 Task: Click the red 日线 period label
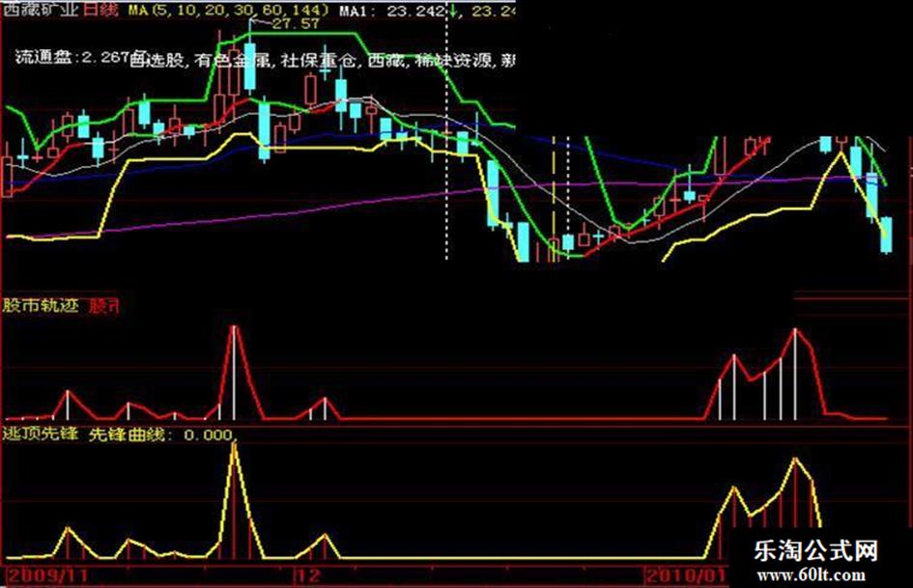100,10
